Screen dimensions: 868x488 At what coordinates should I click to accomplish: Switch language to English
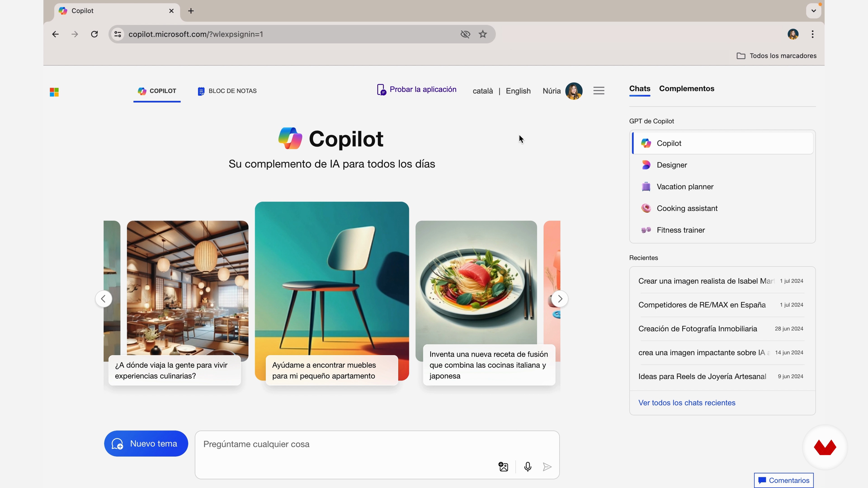518,91
